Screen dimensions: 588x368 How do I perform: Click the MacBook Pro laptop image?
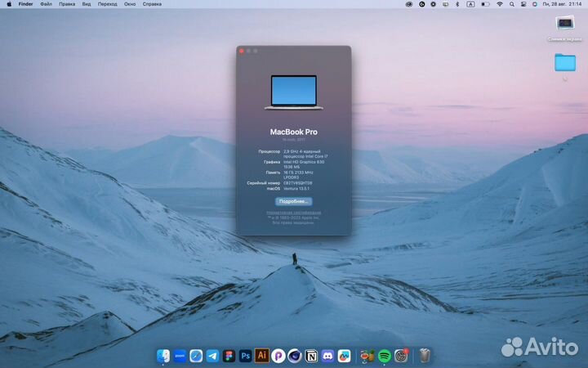pos(294,92)
